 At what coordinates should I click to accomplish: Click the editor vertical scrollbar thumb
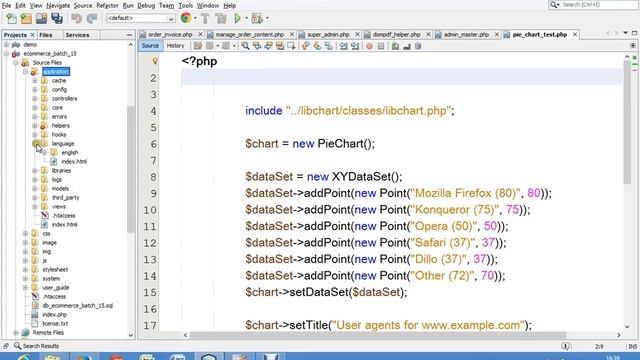[627, 122]
